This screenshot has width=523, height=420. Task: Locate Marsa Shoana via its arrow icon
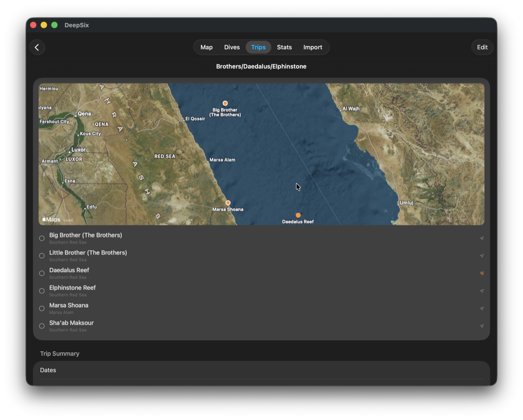click(x=482, y=308)
